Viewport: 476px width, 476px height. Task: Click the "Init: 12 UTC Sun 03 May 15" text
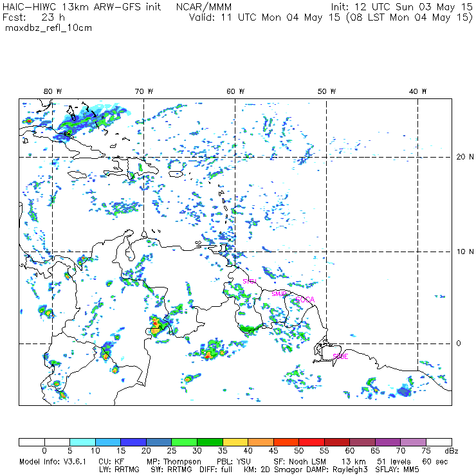pos(401,7)
